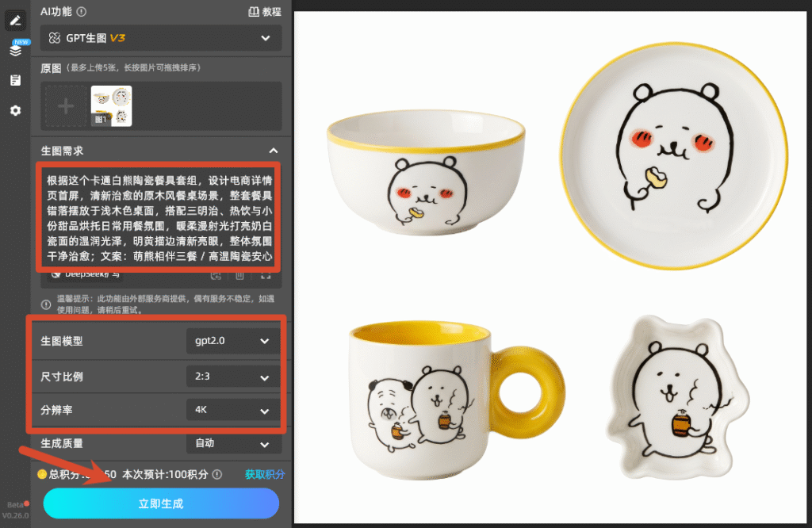The width and height of the screenshot is (812, 528).
Task: Expand the prompt box to fullscreen
Action: (266, 275)
